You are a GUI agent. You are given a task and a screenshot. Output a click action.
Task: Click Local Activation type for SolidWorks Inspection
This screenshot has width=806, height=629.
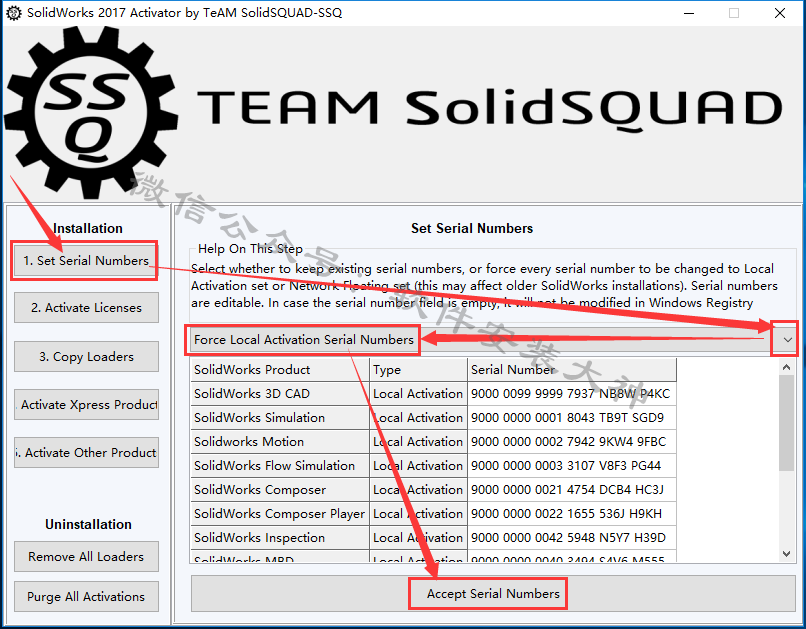[x=418, y=538]
